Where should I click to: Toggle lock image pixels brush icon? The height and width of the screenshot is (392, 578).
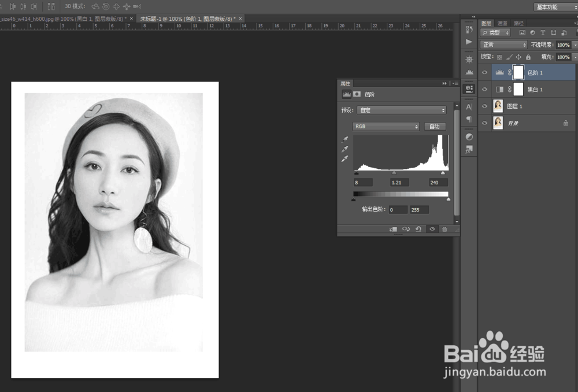(509, 57)
